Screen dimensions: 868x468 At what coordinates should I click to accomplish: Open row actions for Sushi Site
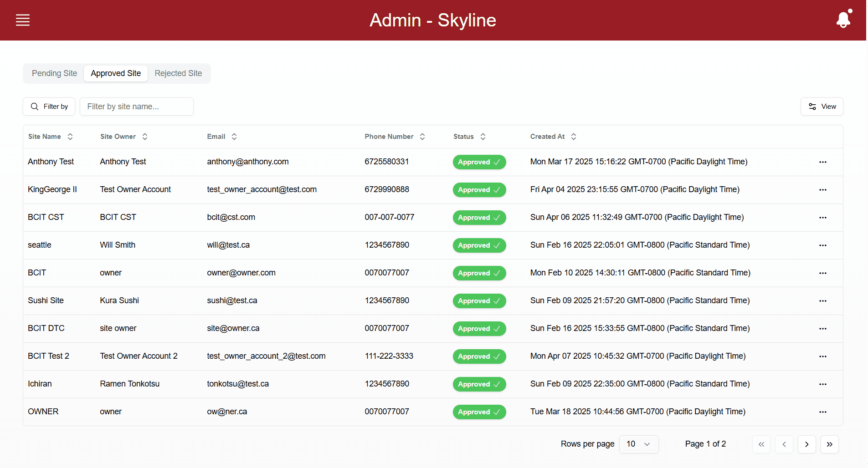pyautogui.click(x=822, y=301)
